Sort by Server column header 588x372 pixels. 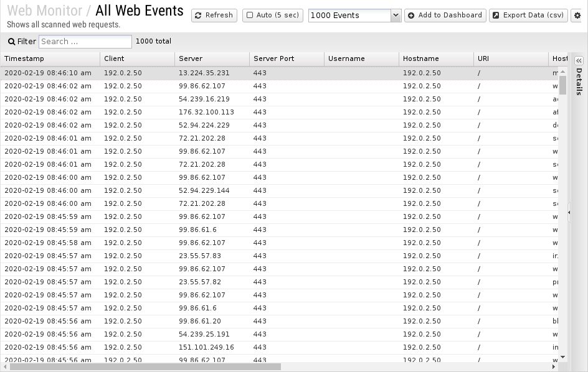click(x=212, y=59)
